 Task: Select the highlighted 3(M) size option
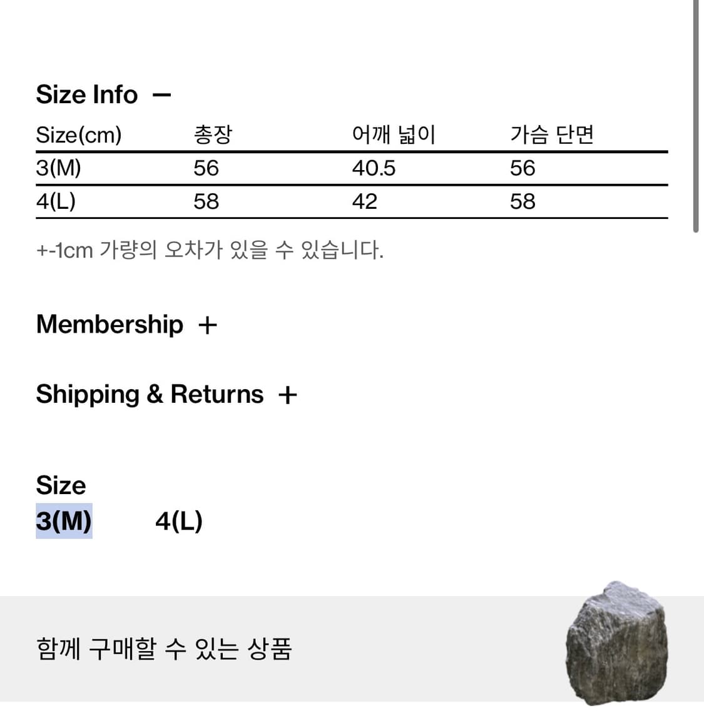tap(64, 521)
